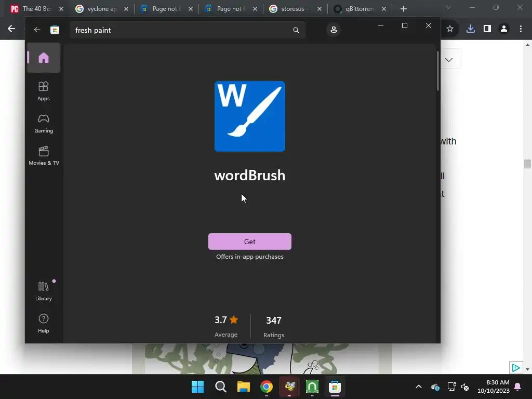Click the Store back arrow button
The image size is (532, 399).
37,30
